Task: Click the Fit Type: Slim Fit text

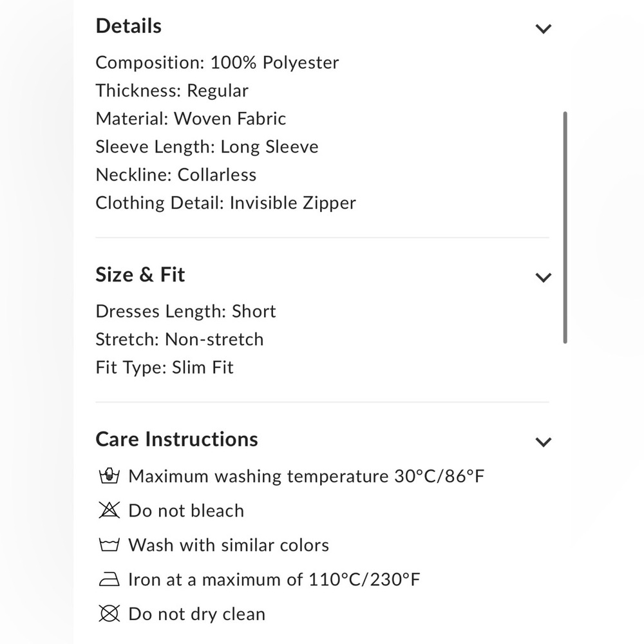Action: (x=164, y=367)
